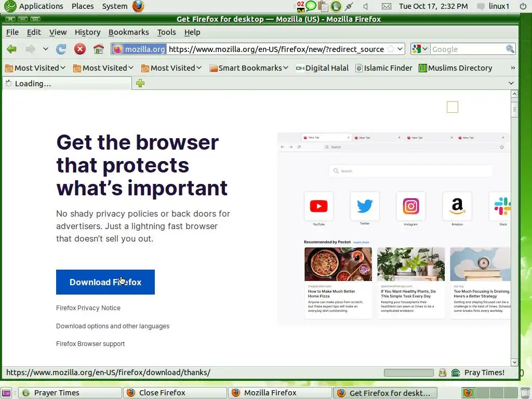The width and height of the screenshot is (532, 399).
Task: Click the scrollbar down arrow
Action: 514,362
